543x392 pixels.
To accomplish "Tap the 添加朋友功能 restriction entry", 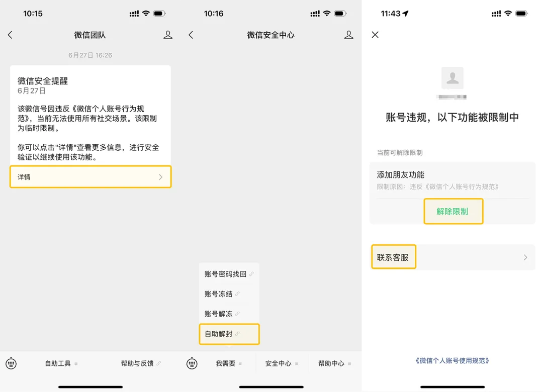I will 400,175.
